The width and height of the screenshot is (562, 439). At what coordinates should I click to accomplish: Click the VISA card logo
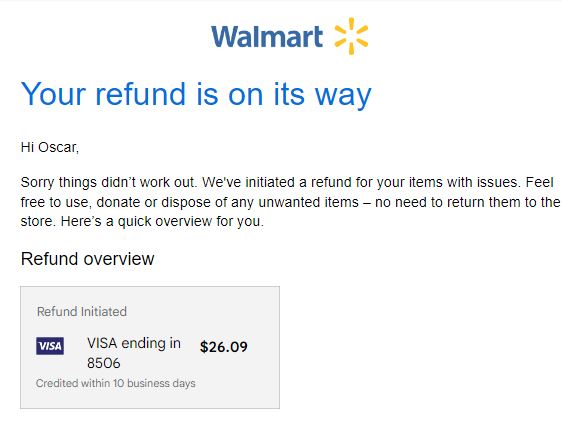click(50, 346)
